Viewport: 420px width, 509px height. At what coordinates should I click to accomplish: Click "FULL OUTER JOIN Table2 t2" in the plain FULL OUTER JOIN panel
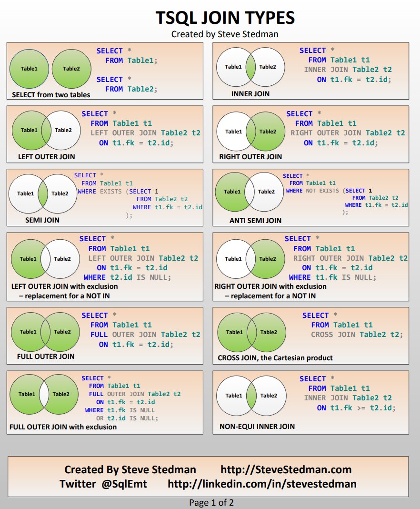(145, 335)
